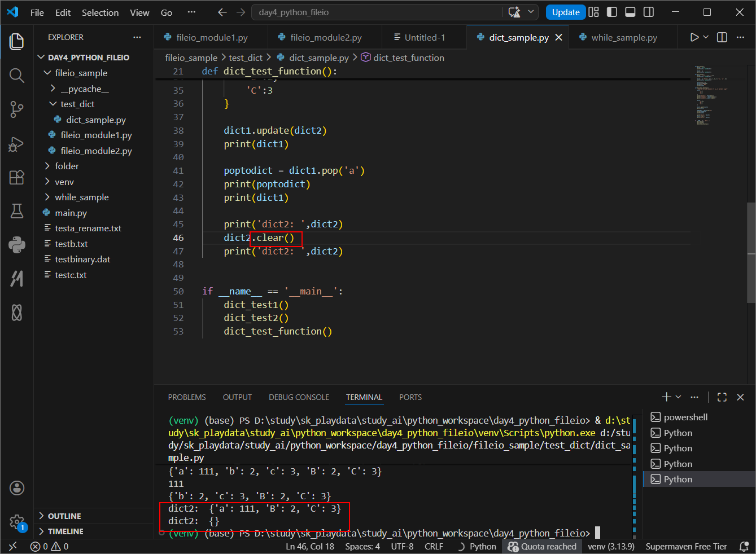The height and width of the screenshot is (554, 756).
Task: Open editor More Actions ellipsis
Action: click(x=741, y=37)
